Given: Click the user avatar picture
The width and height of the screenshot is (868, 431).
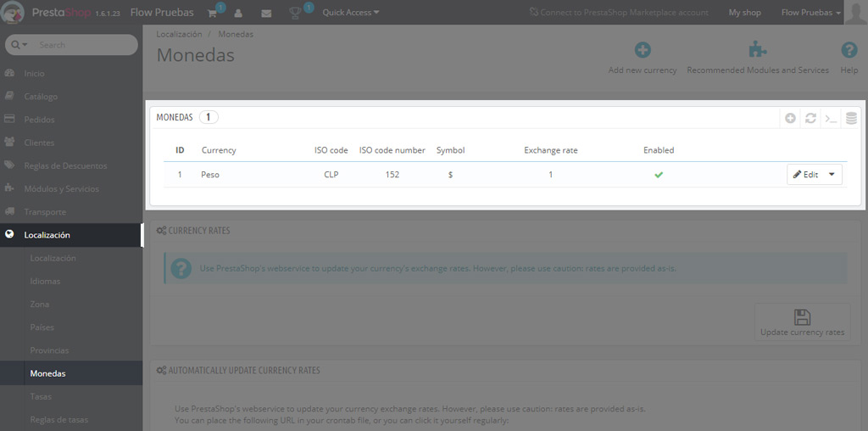Looking at the screenshot, I should [x=856, y=12].
